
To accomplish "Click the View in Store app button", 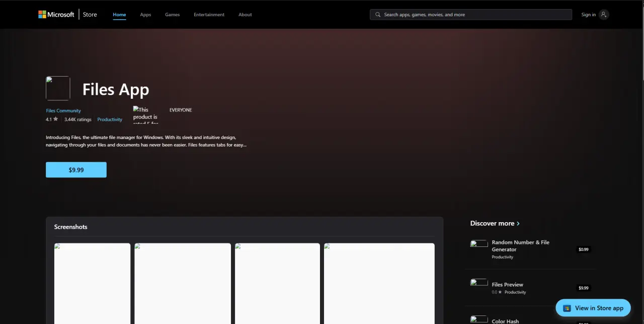I will [x=593, y=308].
